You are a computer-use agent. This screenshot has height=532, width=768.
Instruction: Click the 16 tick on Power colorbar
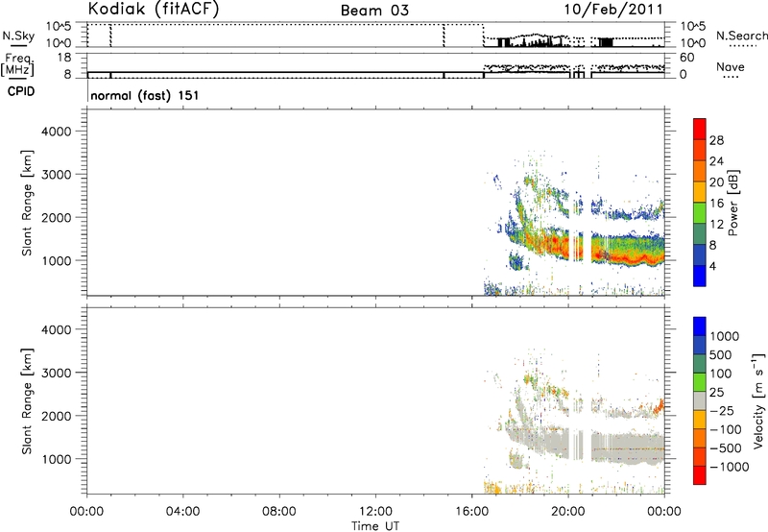click(716, 204)
